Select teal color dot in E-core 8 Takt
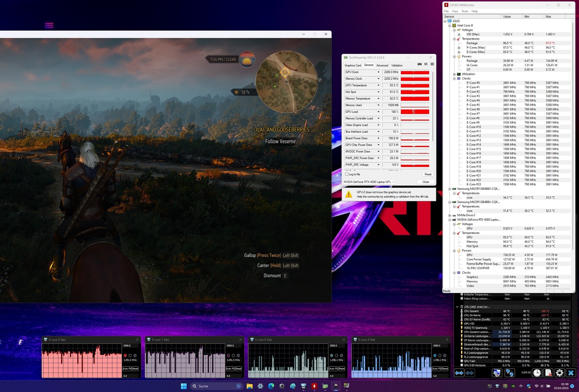 332,355
